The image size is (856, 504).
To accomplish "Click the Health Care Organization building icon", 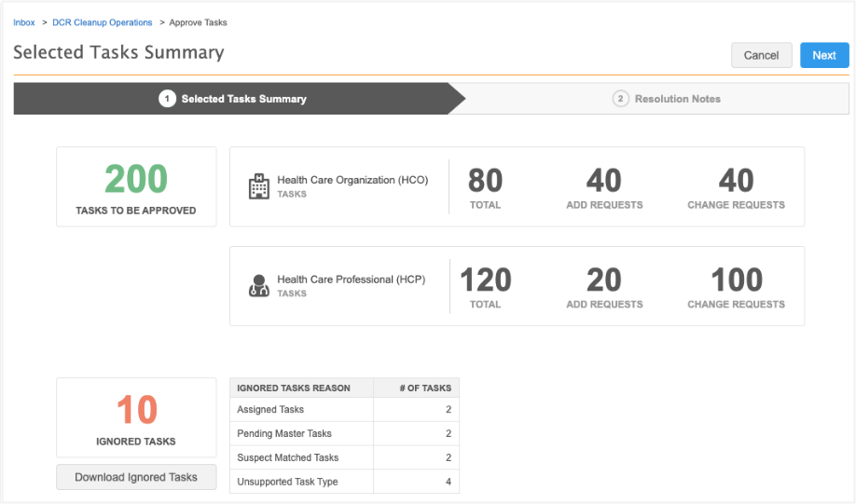I will tap(258, 186).
